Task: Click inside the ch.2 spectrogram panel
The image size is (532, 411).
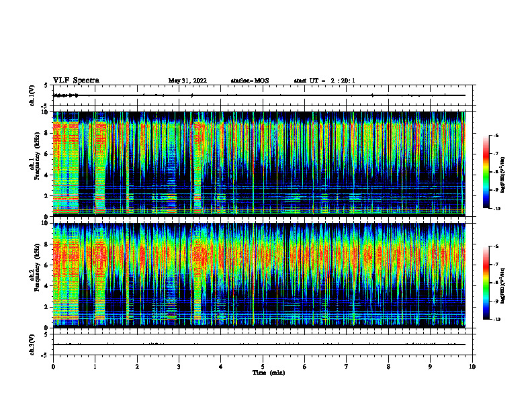Action: coord(259,275)
